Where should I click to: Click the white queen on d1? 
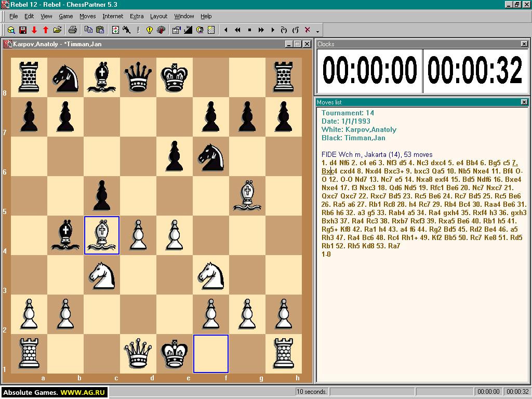138,353
